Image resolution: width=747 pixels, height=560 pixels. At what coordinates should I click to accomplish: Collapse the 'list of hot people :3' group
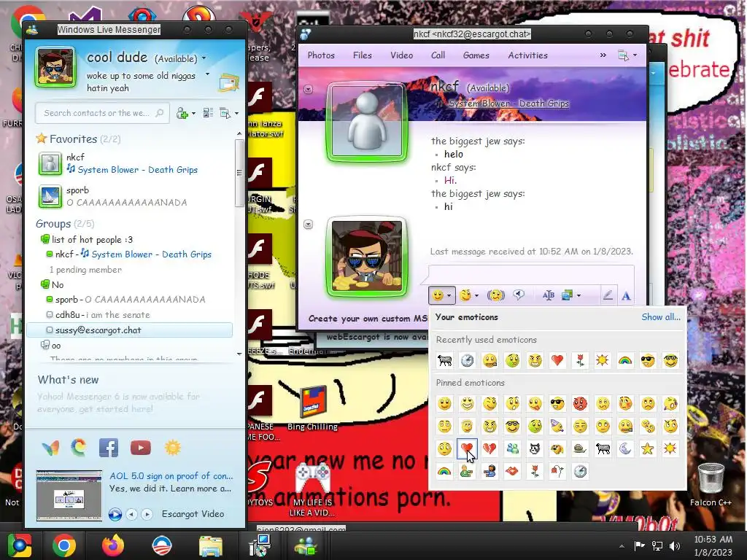pyautogui.click(x=44, y=239)
